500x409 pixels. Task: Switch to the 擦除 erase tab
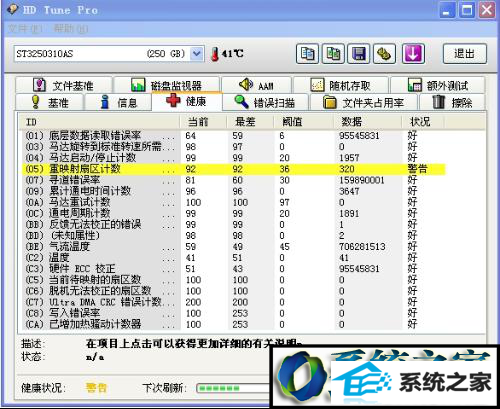coord(452,102)
